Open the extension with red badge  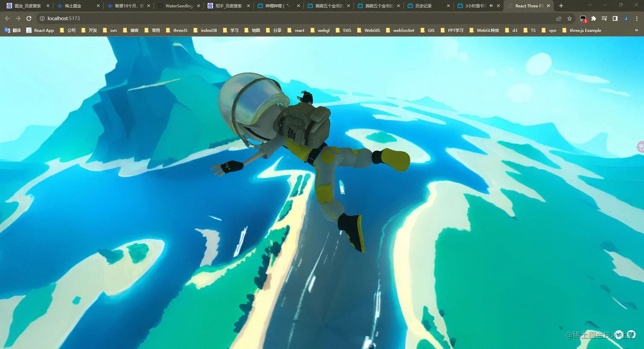pos(583,18)
